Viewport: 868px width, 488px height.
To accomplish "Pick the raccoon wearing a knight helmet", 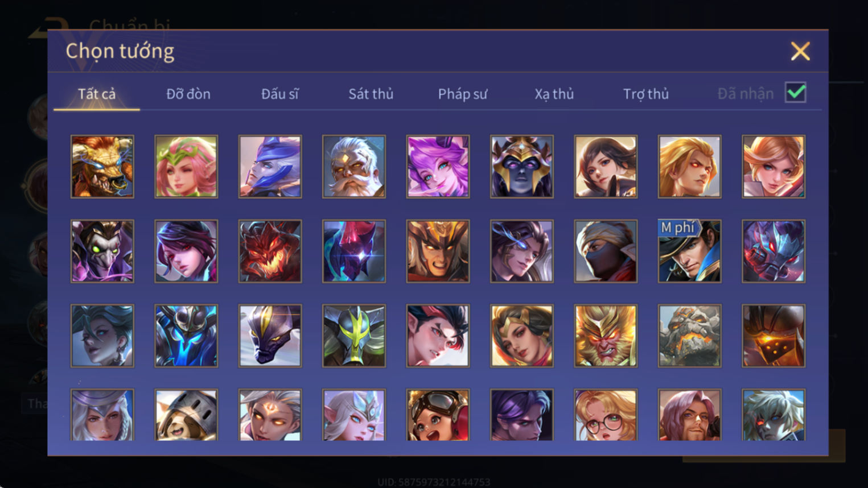I will coord(186,415).
